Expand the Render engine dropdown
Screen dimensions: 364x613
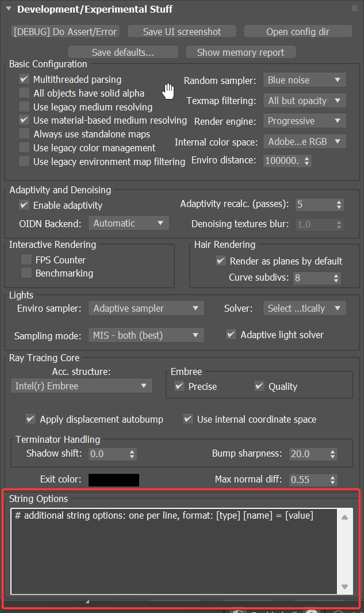click(x=304, y=121)
